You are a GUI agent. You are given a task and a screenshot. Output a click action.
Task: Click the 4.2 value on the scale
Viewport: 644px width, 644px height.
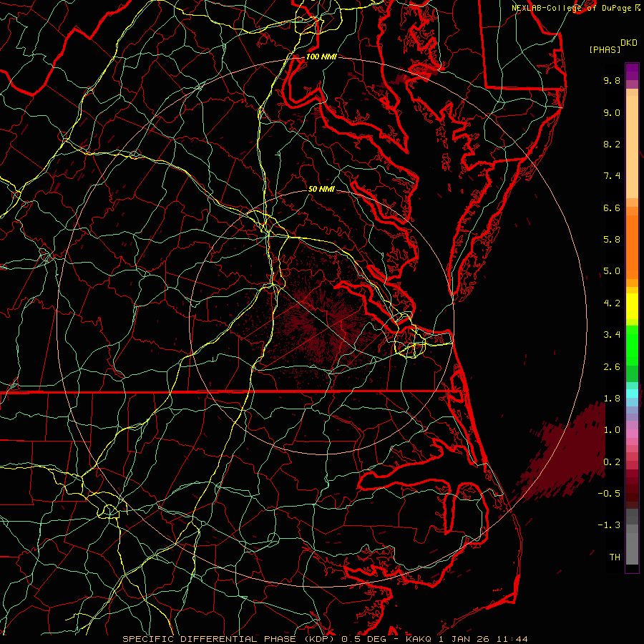point(612,303)
